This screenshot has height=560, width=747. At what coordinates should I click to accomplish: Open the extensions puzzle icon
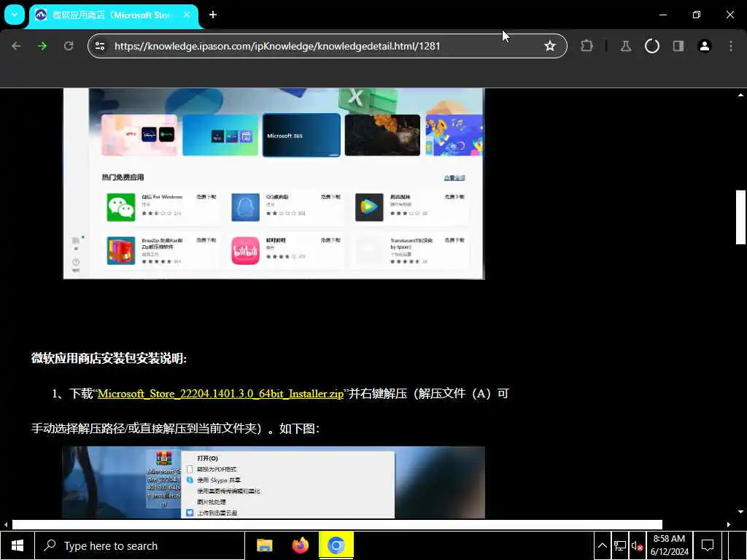point(587,46)
